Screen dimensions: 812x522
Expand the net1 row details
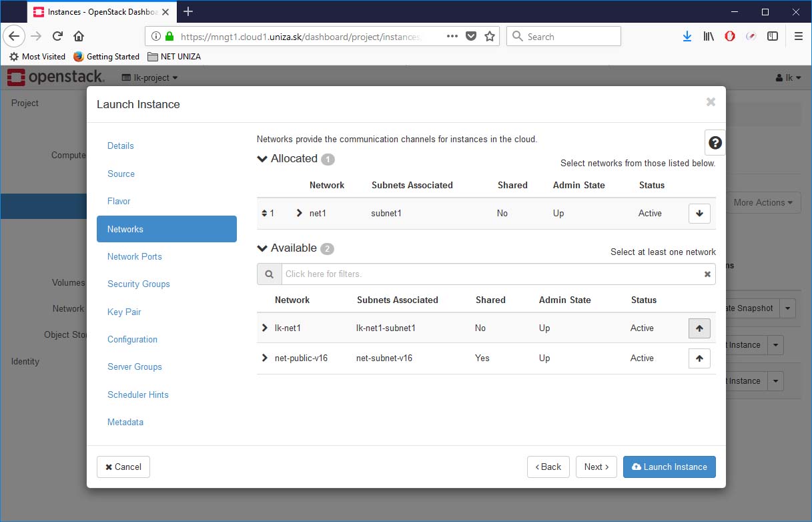(300, 214)
